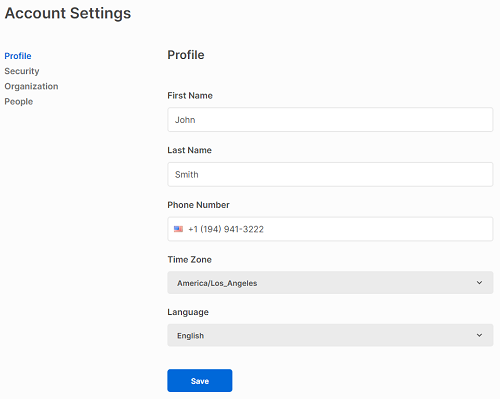Click the US flag country selector
This screenshot has height=399, width=500.
point(178,229)
